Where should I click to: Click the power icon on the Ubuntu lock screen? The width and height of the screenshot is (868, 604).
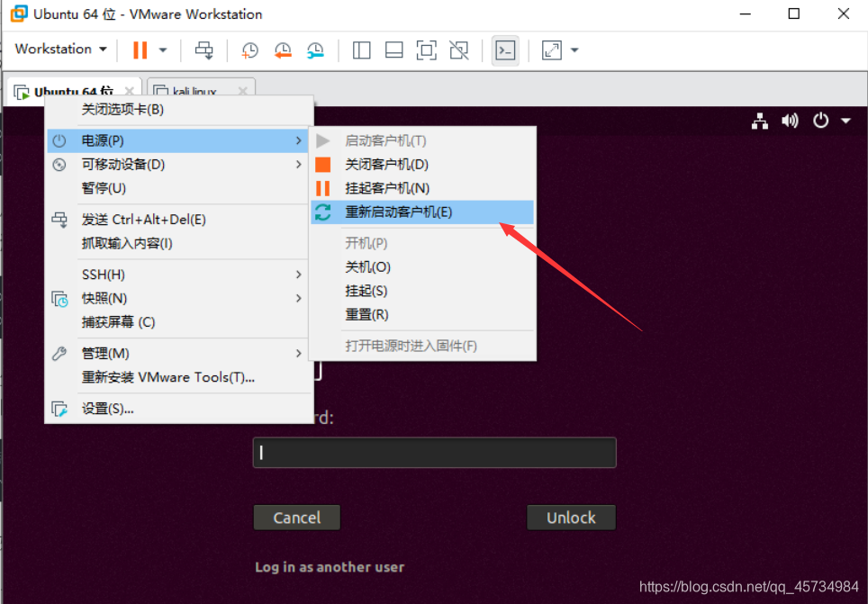(x=820, y=119)
